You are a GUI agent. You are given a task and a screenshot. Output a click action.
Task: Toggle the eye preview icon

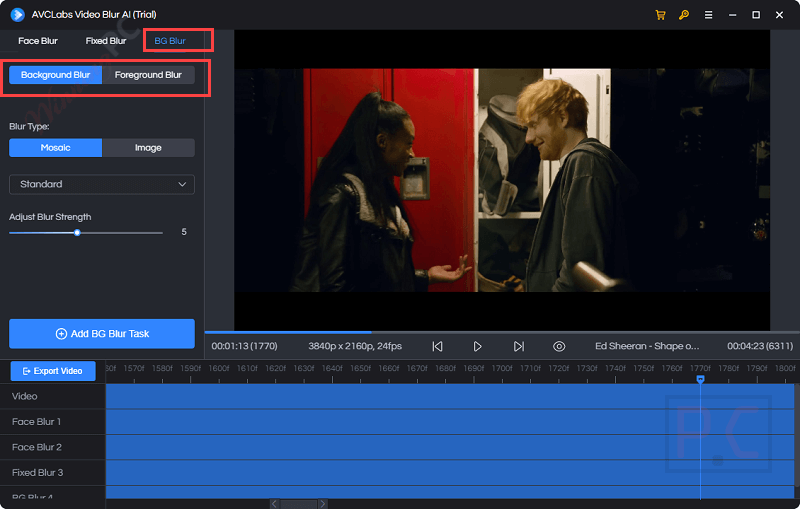pos(559,346)
